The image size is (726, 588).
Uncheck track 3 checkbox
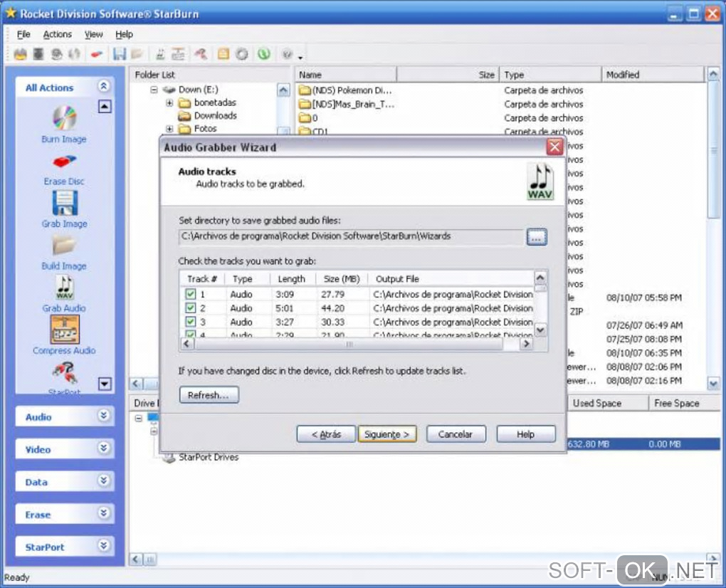190,322
